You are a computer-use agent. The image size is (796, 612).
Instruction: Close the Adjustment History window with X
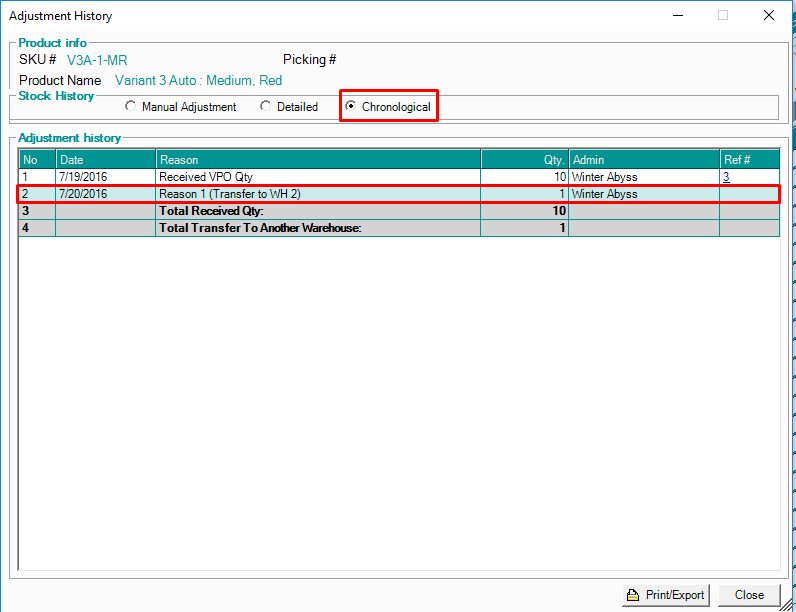click(x=769, y=15)
